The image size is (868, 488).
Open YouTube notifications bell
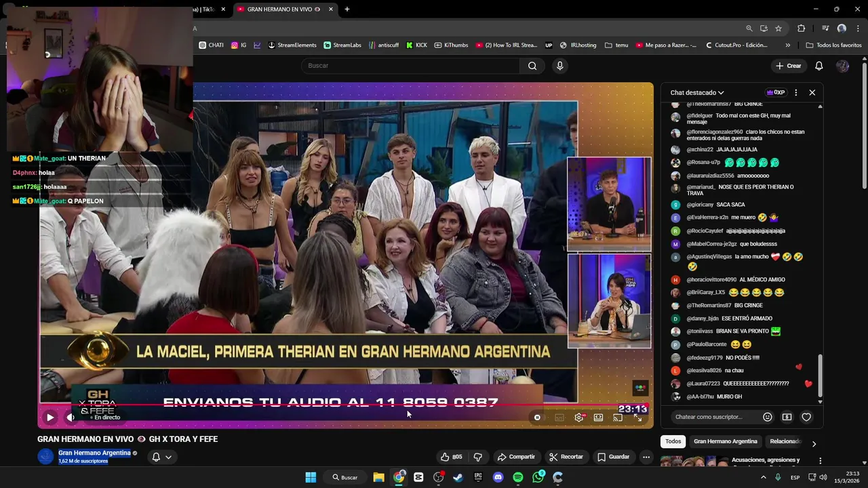818,66
